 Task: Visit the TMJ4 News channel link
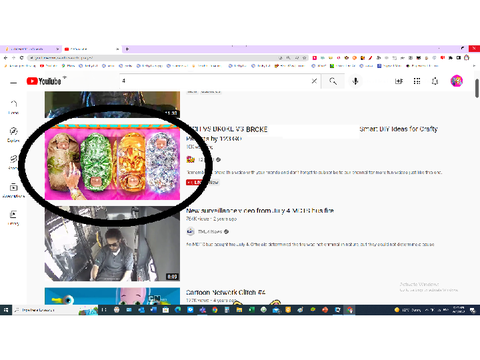point(210,231)
